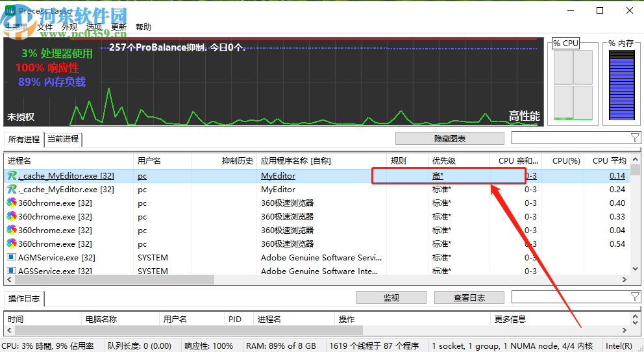Sort the log by the 时间 column
Image resolution: width=644 pixels, height=352 pixels.
pyautogui.click(x=43, y=319)
